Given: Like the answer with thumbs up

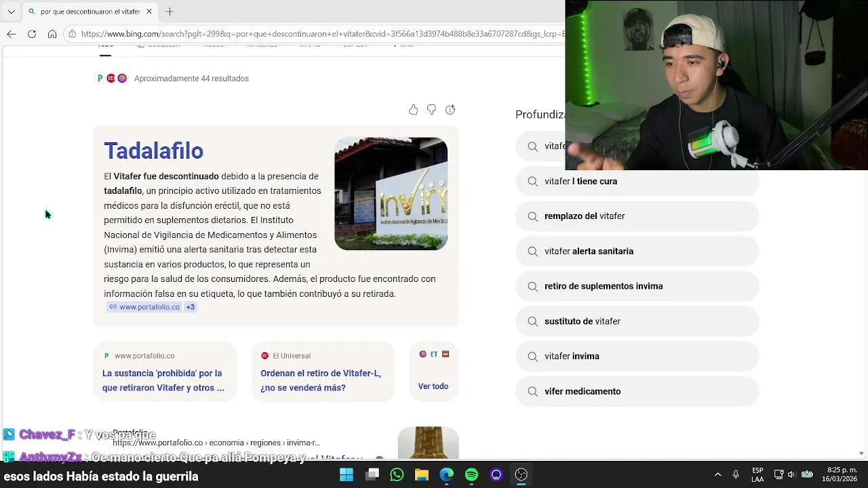Looking at the screenshot, I should point(414,110).
